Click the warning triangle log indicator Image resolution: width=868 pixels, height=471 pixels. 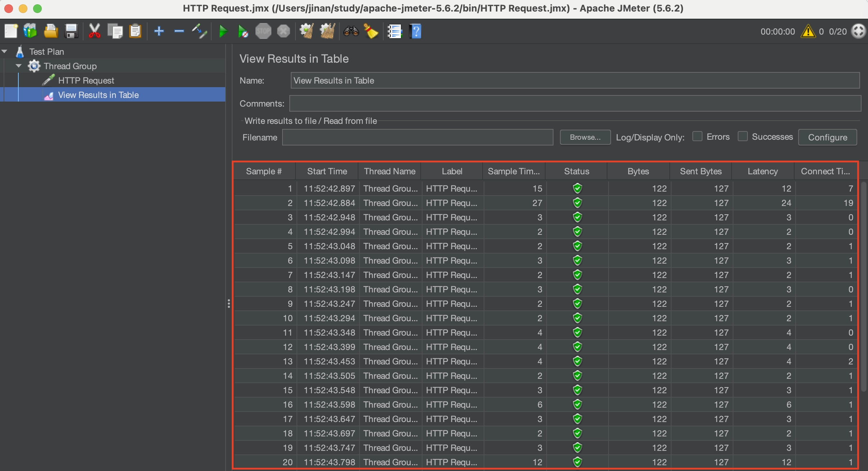tap(808, 32)
